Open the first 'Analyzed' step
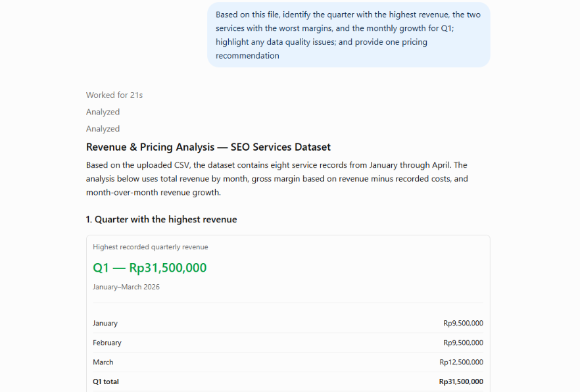This screenshot has width=580, height=392. coord(103,112)
